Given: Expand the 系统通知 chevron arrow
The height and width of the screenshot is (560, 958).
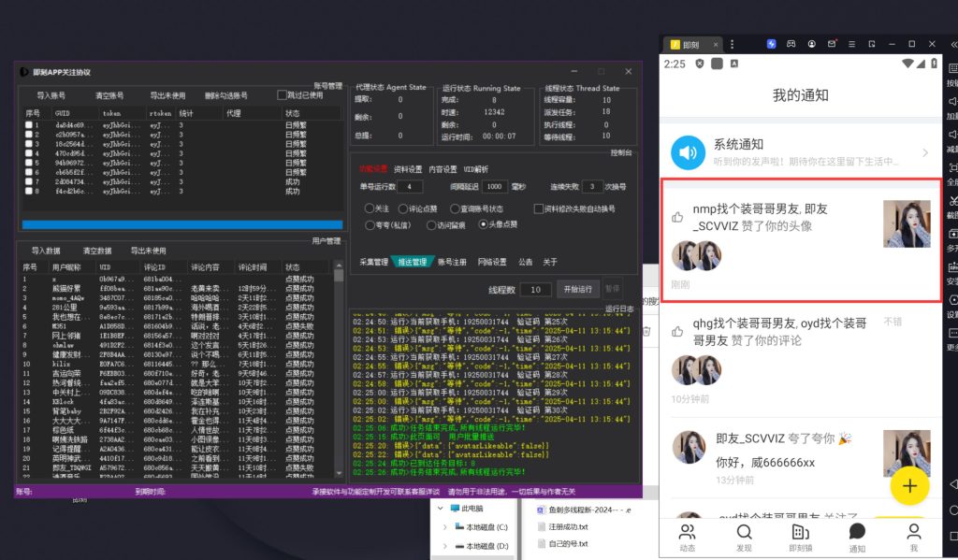Looking at the screenshot, I should tap(924, 152).
